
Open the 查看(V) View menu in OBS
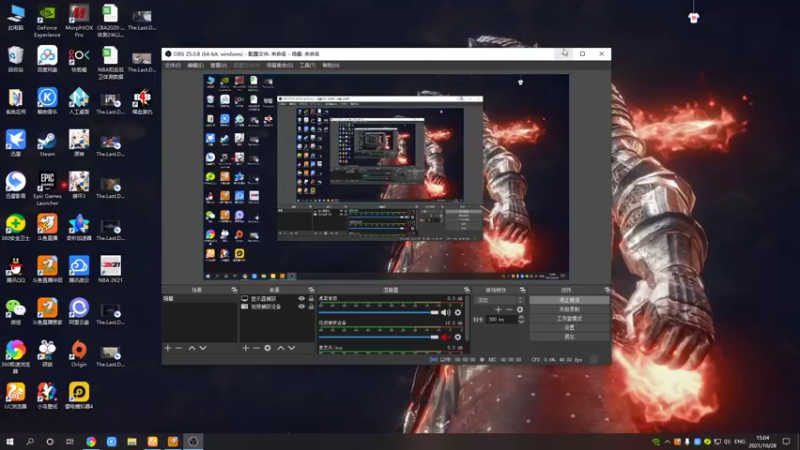pyautogui.click(x=218, y=65)
